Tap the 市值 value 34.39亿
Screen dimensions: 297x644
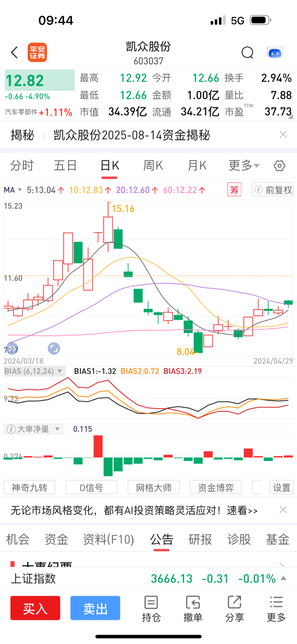coord(128,112)
